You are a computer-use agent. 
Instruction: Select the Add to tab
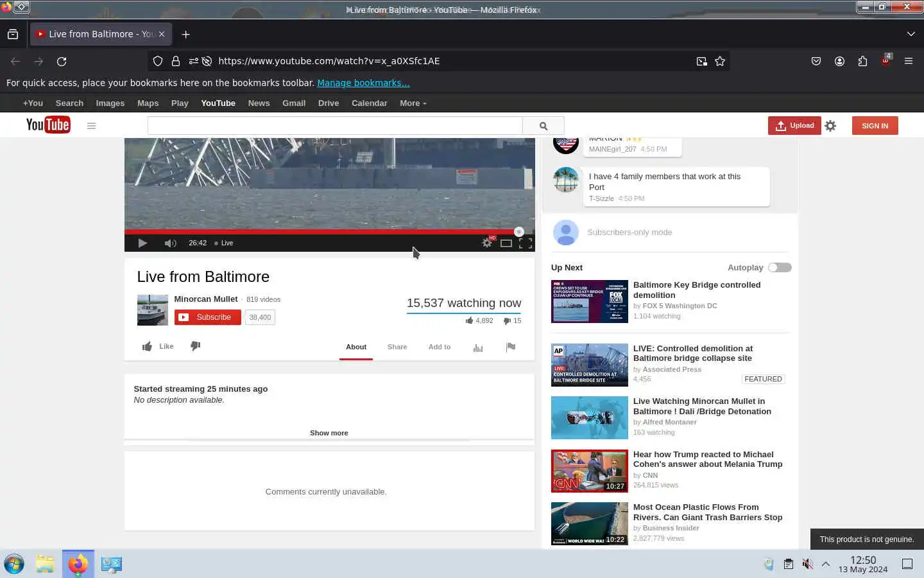pyautogui.click(x=440, y=347)
